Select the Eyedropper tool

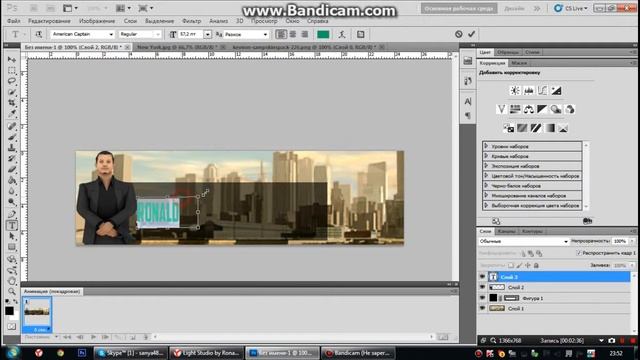12,113
